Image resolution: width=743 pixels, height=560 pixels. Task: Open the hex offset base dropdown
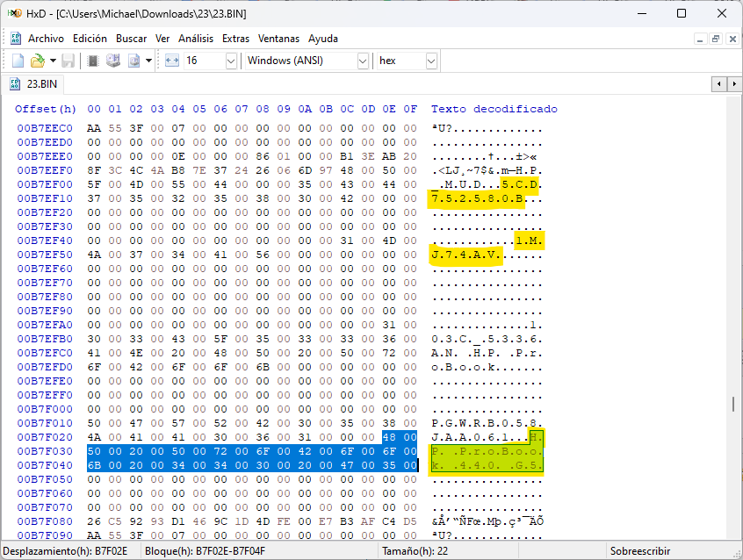431,61
